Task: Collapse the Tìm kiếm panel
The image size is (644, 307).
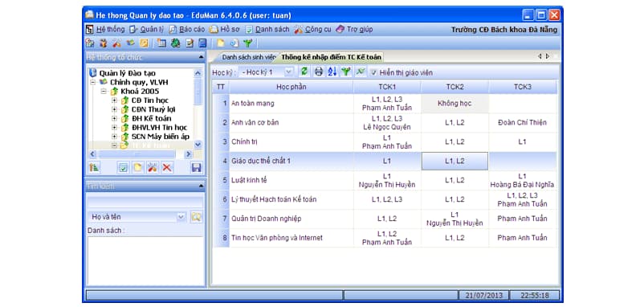Action: click(201, 186)
